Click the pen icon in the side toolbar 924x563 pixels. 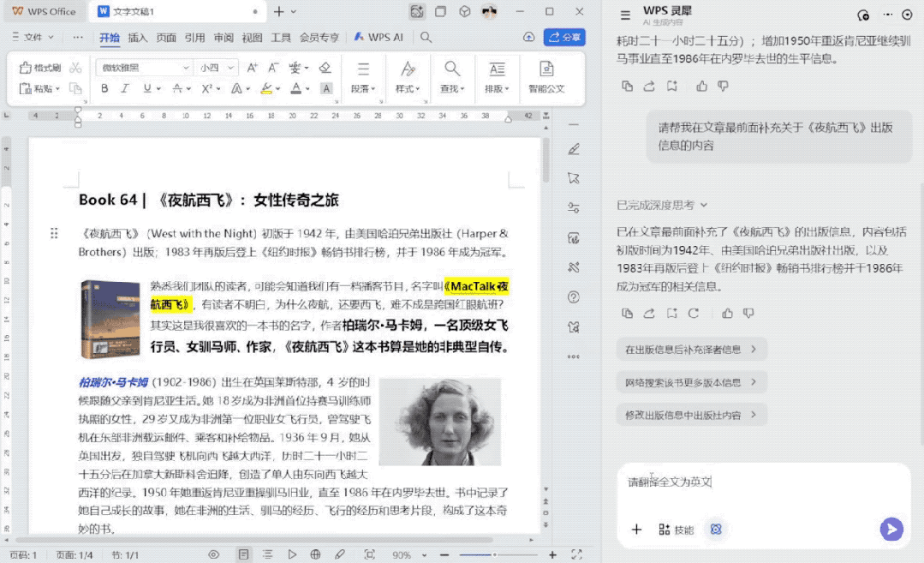(574, 149)
